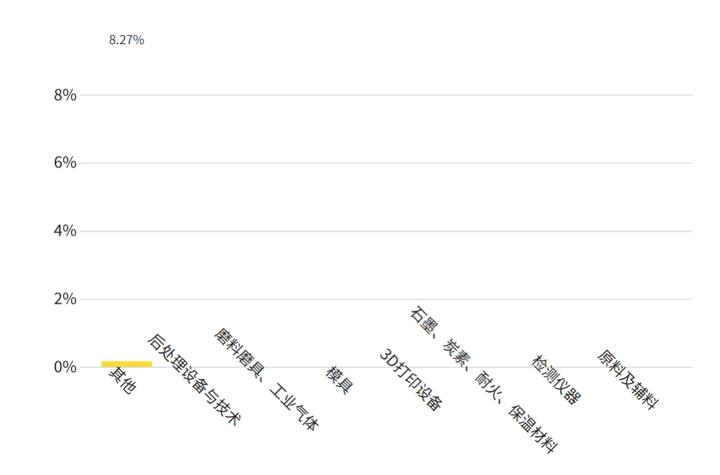Click the 检测仪器 category label
Screen dimensions: 720x475
tap(556, 379)
